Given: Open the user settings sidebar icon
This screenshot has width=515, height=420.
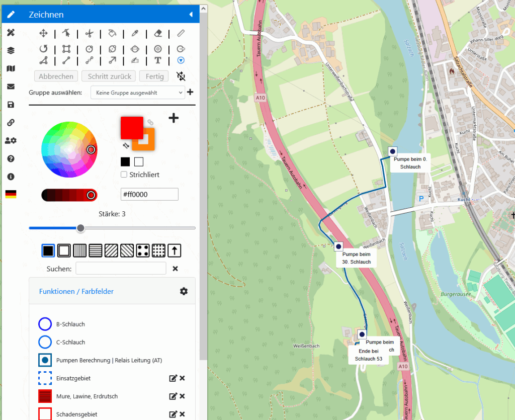Looking at the screenshot, I should click(11, 140).
